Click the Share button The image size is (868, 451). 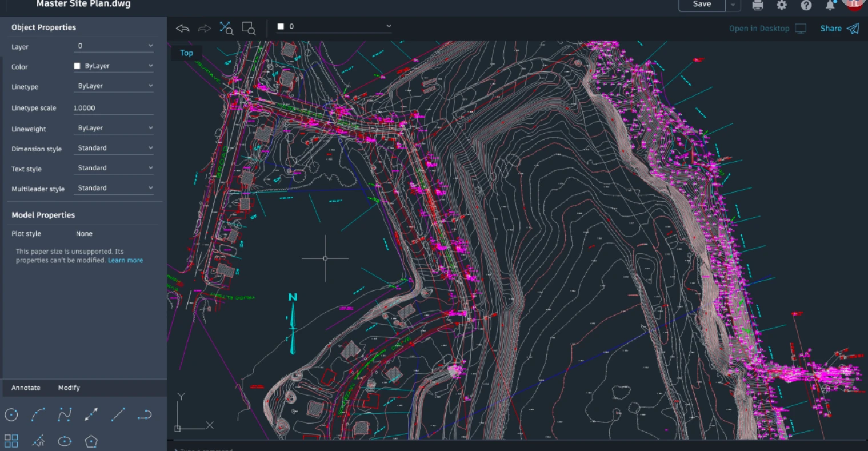(839, 29)
